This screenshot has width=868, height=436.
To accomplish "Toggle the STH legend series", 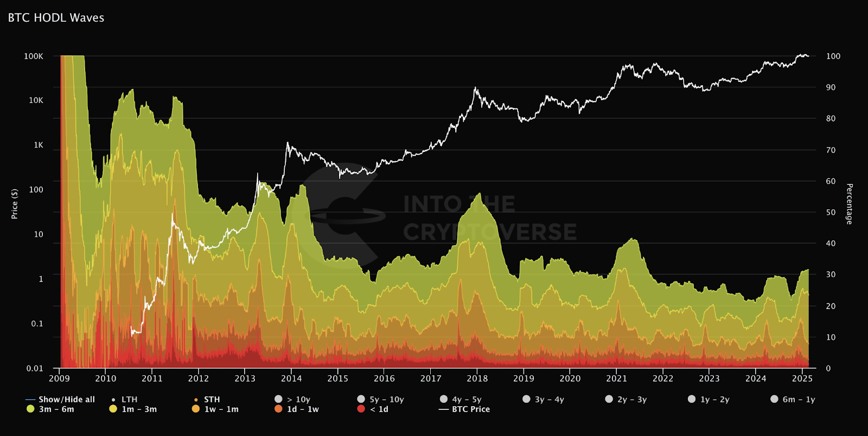I will point(207,399).
